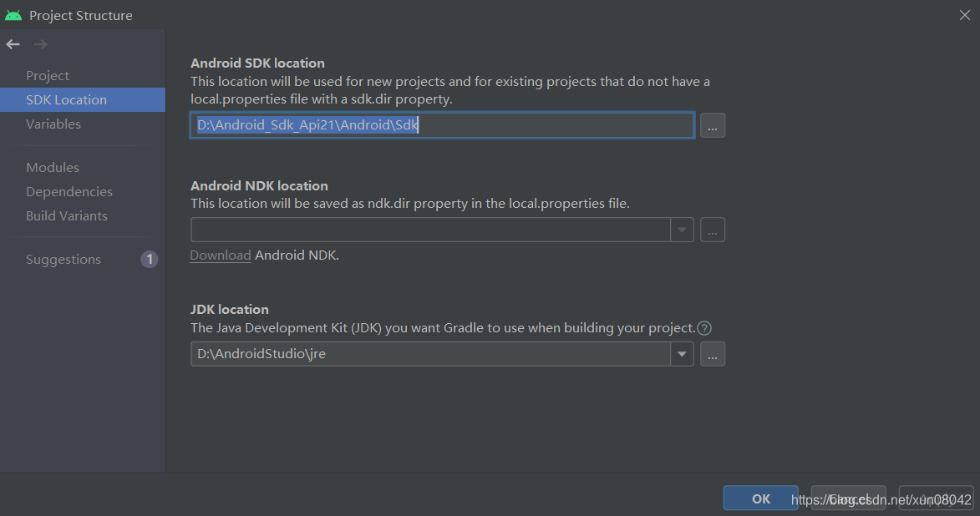
Task: Switch to the Project section
Action: pos(48,75)
